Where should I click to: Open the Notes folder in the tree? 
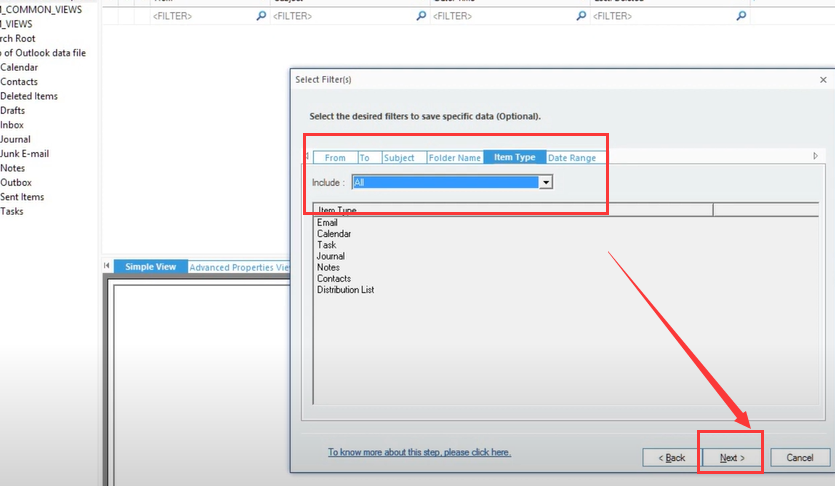13,168
